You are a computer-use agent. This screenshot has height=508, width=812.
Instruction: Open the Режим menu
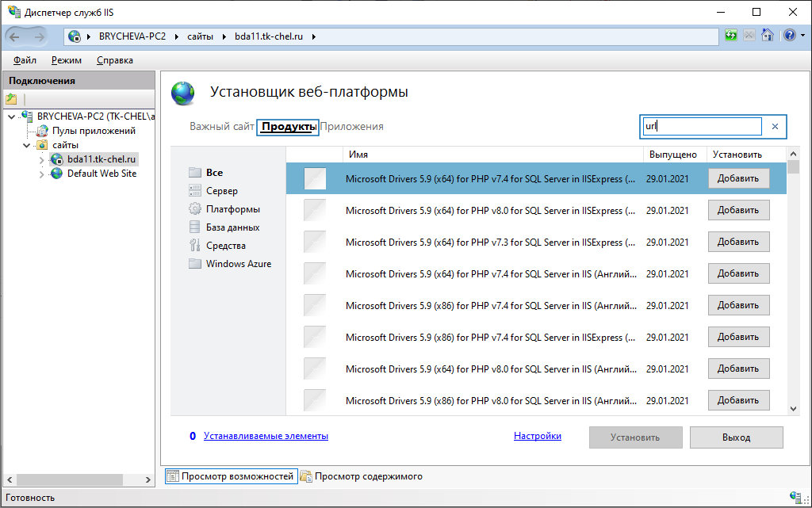[67, 60]
